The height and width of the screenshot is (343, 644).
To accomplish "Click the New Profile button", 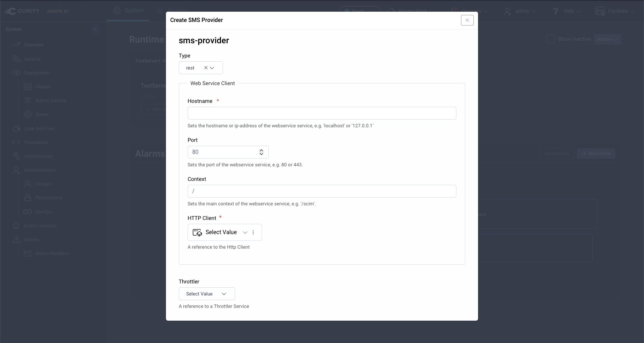I will (x=596, y=154).
